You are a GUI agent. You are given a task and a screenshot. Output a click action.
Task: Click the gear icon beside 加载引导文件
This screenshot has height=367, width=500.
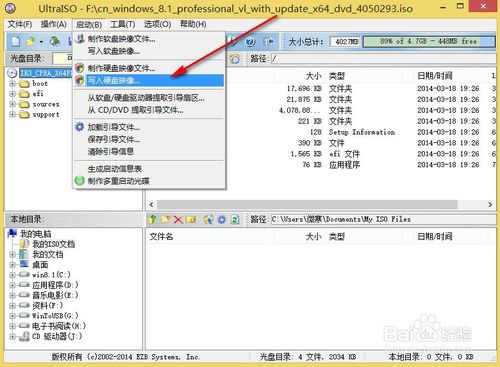pos(79,127)
